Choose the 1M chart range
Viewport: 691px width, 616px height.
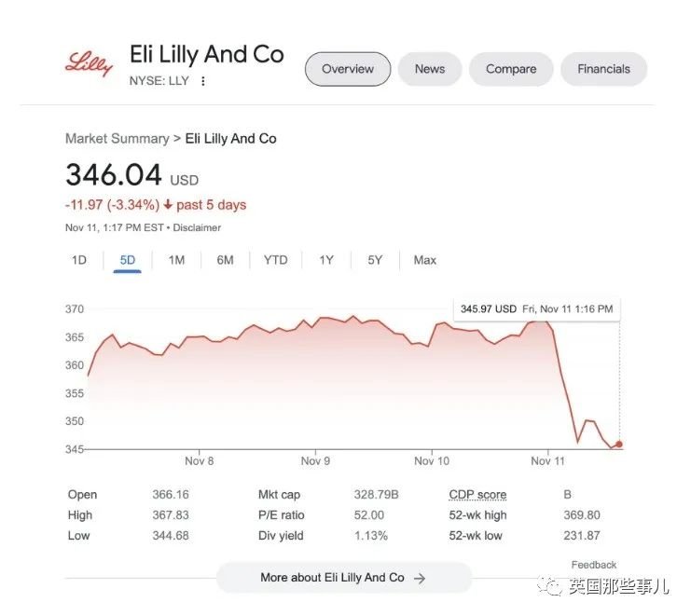pos(176,260)
